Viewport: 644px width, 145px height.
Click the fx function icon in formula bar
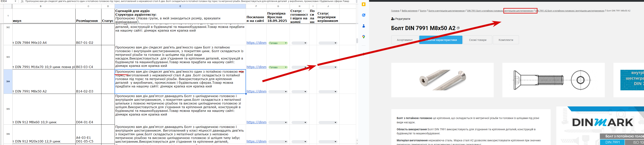[x=22, y=1]
